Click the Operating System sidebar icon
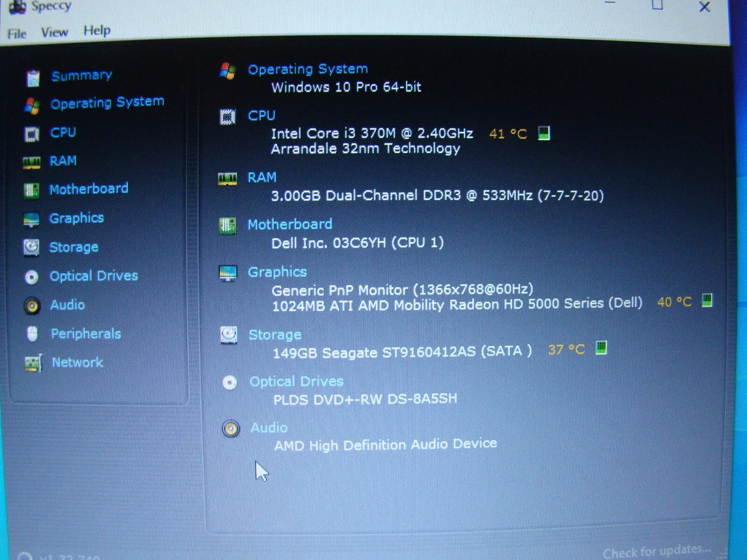This screenshot has width=747, height=560. (32, 105)
